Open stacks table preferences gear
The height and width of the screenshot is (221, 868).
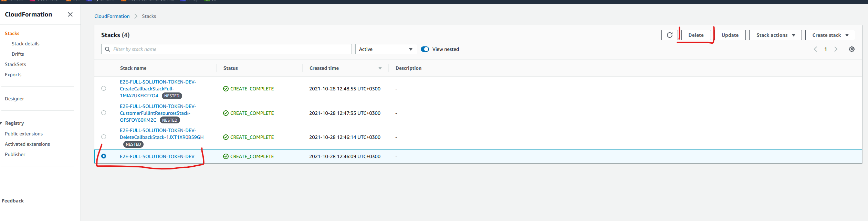851,49
